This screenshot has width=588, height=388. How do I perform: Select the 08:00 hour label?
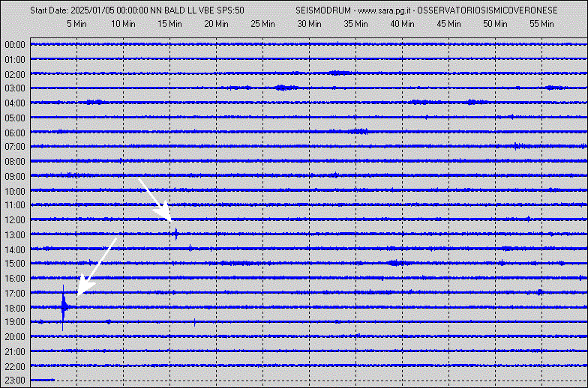(15, 162)
